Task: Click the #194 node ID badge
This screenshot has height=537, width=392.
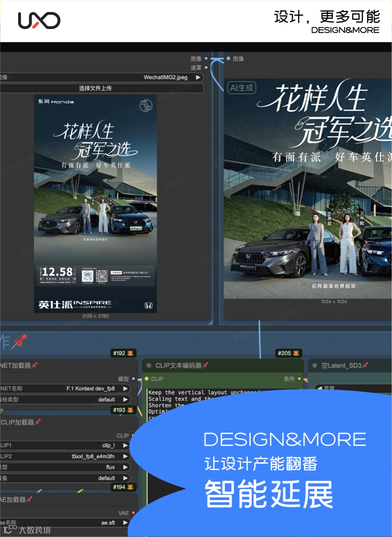Action: [123, 487]
